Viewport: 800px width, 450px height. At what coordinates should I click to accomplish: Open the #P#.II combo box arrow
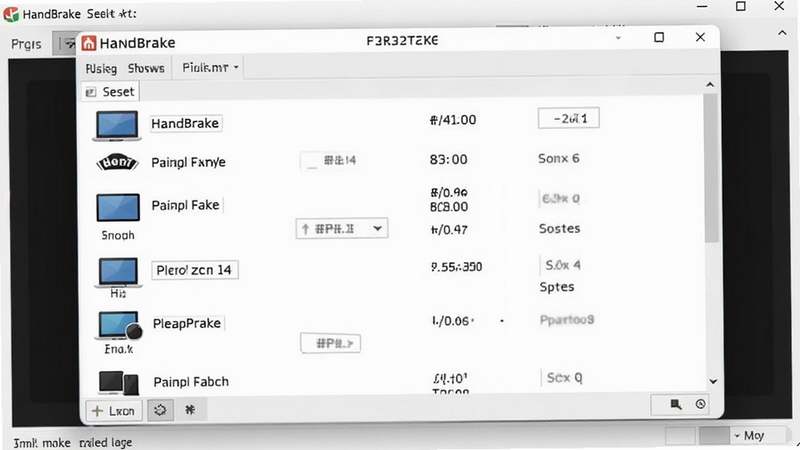(x=378, y=228)
